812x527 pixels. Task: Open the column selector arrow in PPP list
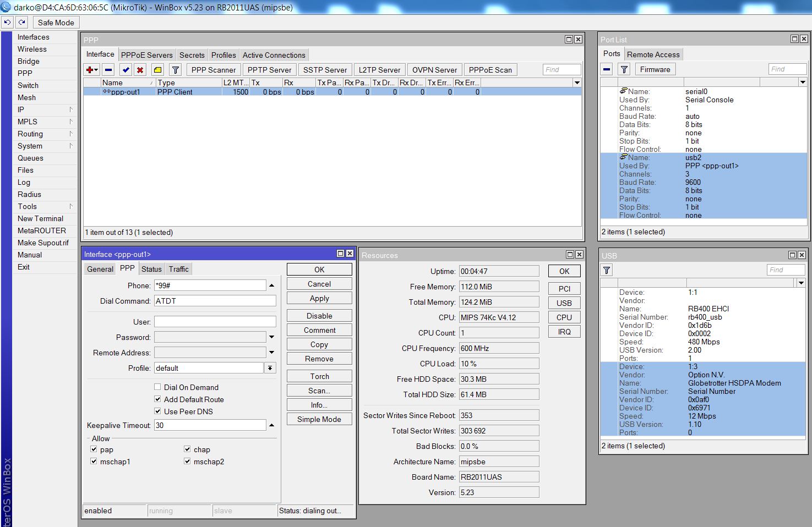[576, 82]
